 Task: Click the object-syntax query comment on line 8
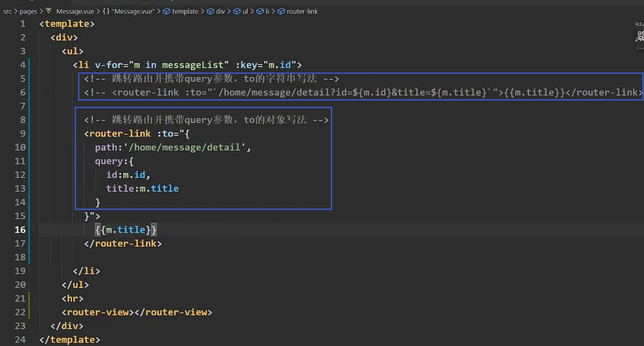point(206,120)
